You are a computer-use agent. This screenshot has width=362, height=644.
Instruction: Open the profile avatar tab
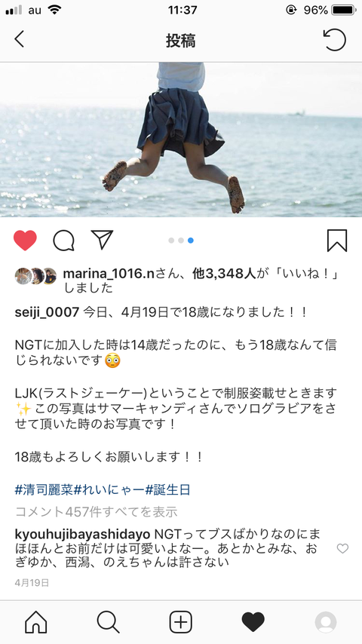pyautogui.click(x=326, y=622)
